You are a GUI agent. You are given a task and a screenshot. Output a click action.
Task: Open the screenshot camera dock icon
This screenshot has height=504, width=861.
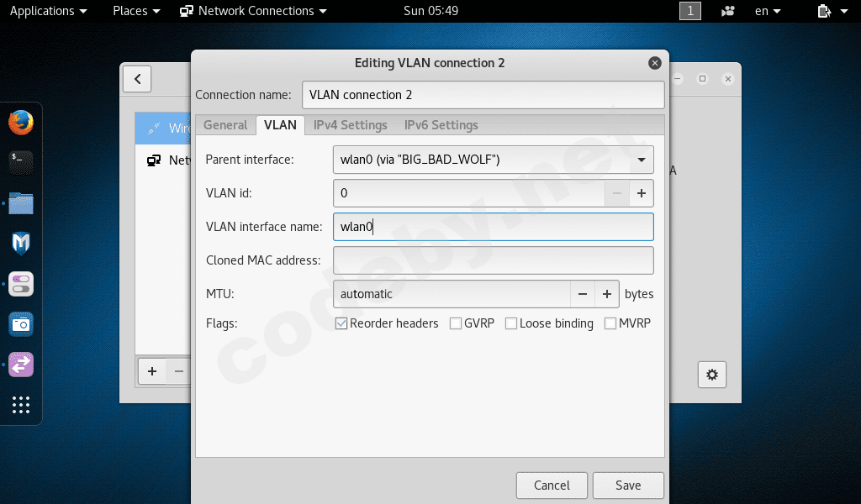tap(21, 324)
